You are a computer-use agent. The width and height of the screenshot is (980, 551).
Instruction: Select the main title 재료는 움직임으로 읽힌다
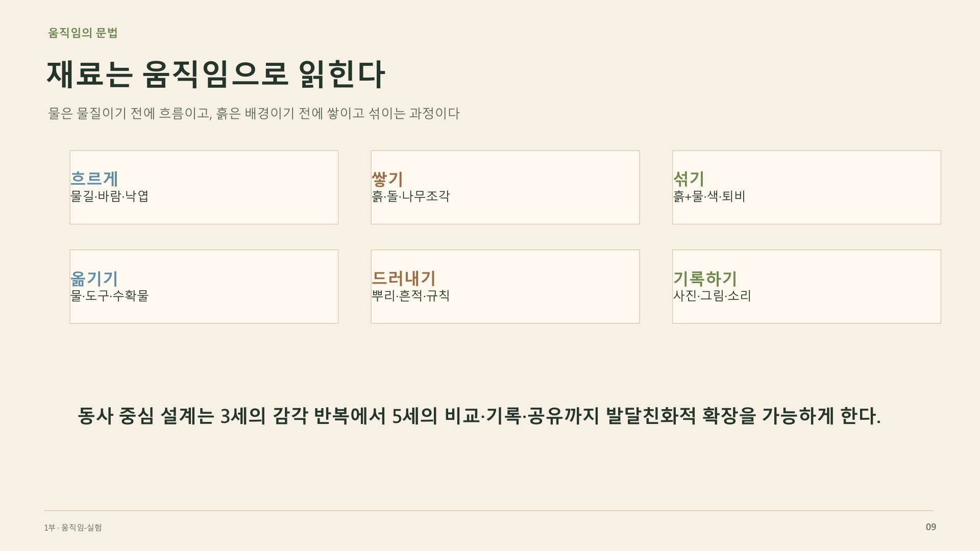click(215, 74)
